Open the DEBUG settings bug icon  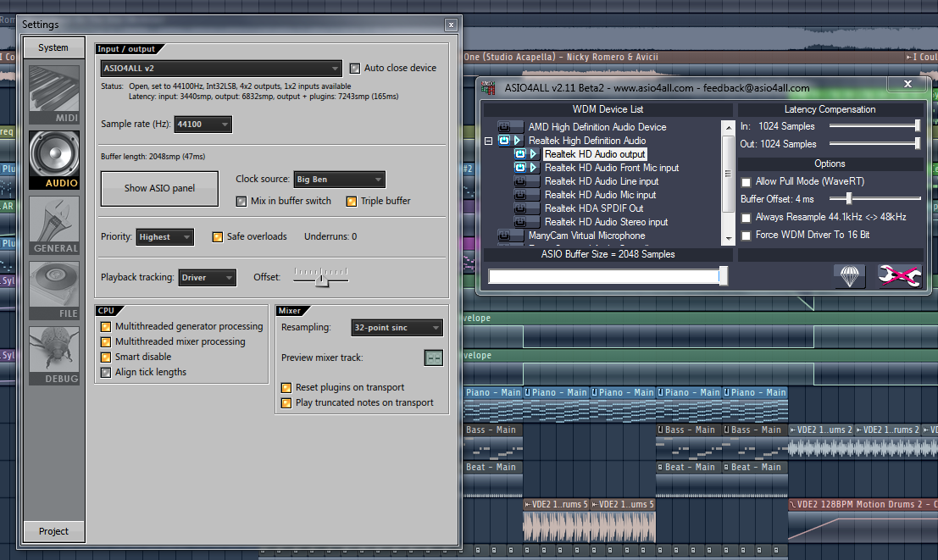click(x=54, y=356)
